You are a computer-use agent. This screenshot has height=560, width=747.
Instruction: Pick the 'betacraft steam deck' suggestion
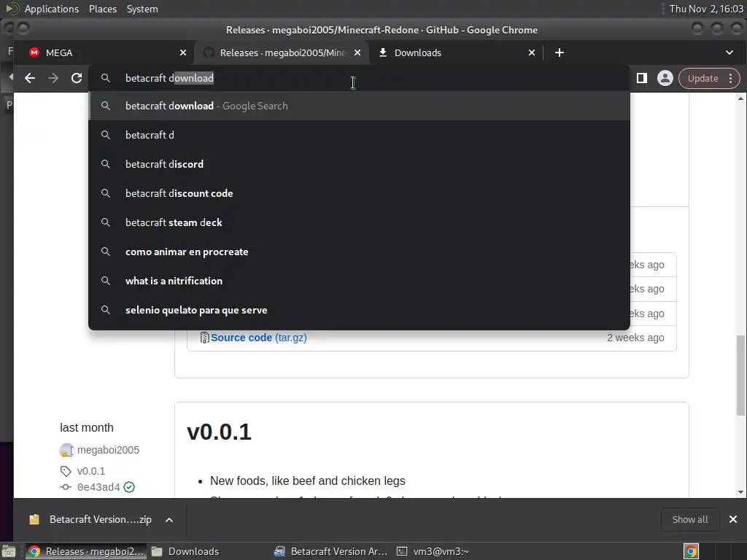coord(359,222)
